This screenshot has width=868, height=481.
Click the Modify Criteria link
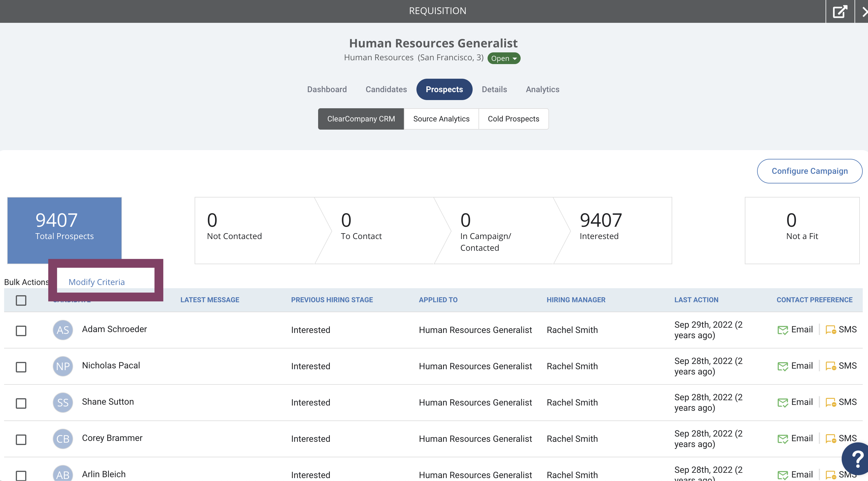[x=96, y=282]
